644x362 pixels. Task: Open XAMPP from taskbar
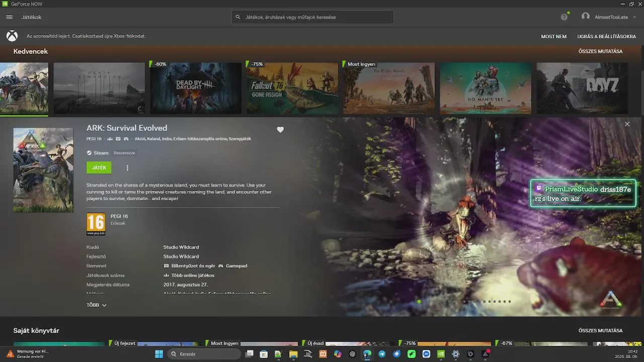[x=323, y=354]
